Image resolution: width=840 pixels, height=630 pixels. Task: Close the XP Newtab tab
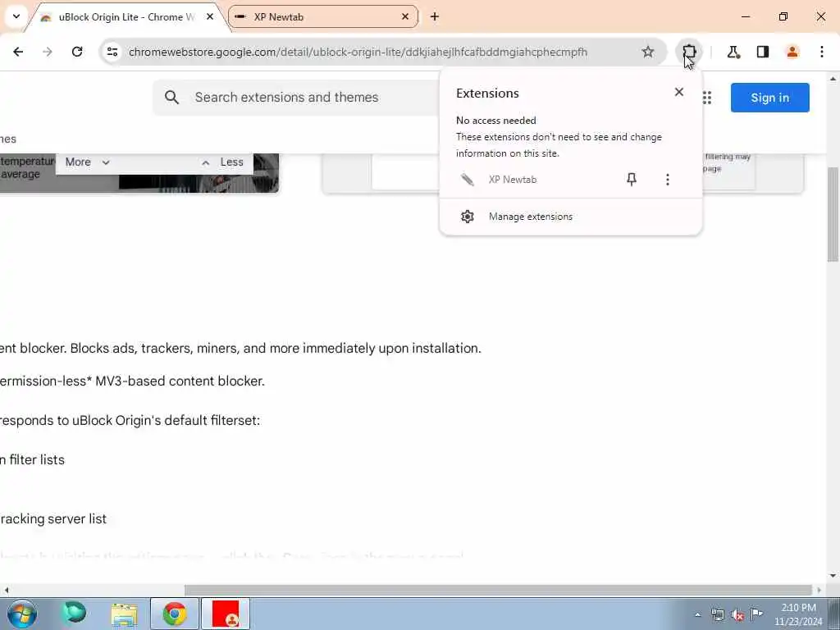[405, 17]
